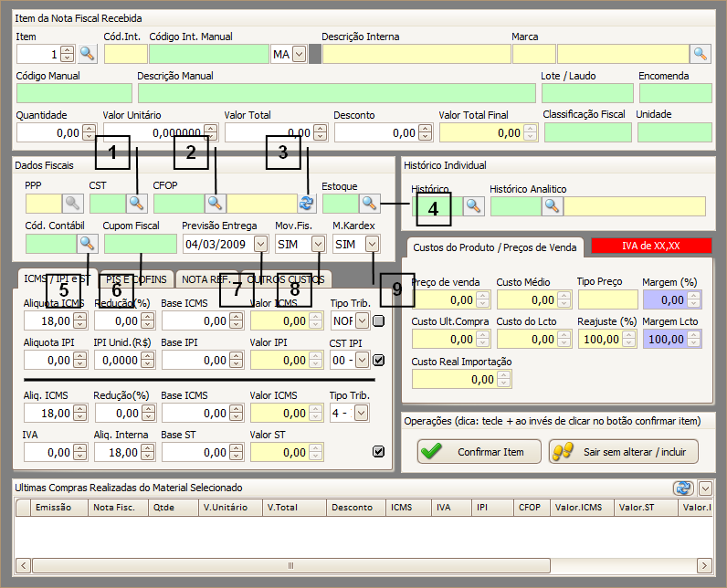Click the search magnifier next to Item number
The image size is (727, 588).
(87, 54)
